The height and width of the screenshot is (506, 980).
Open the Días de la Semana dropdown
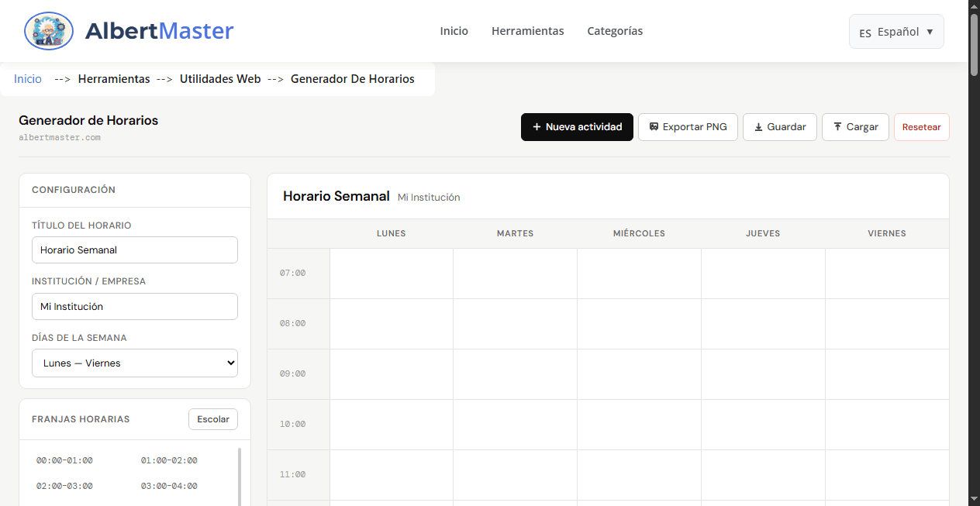[x=134, y=363]
